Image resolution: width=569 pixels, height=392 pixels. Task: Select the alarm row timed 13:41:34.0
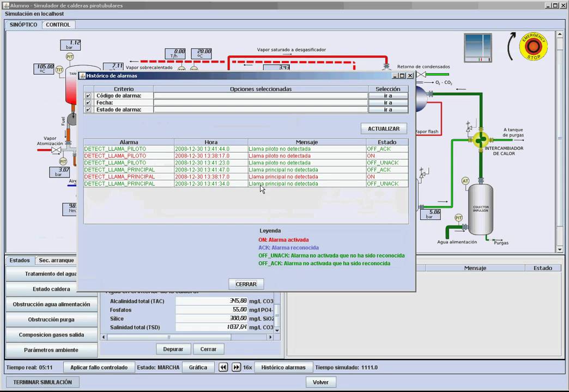click(246, 183)
